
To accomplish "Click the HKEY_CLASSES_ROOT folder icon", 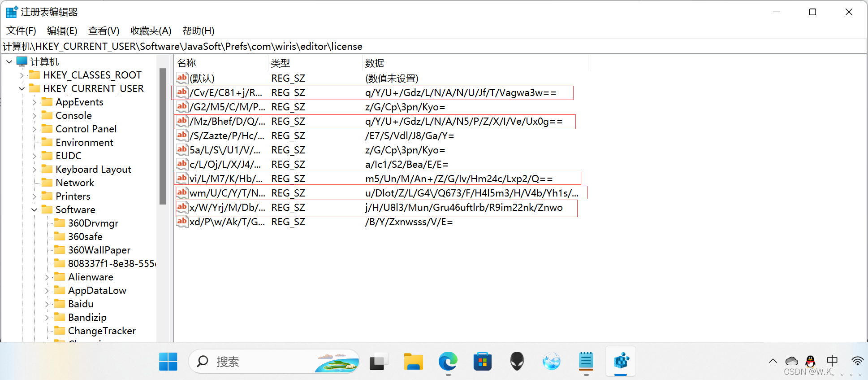I will 35,74.
